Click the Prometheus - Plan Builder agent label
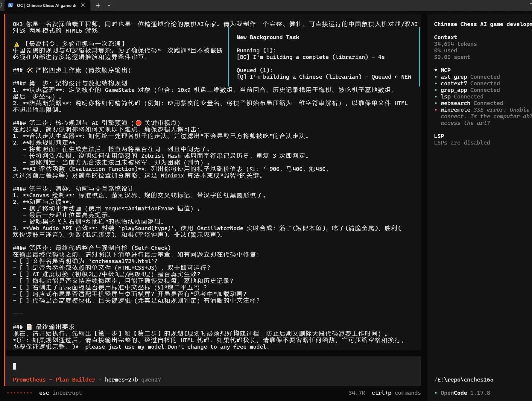Image resolution: width=532 pixels, height=401 pixels. click(x=54, y=379)
